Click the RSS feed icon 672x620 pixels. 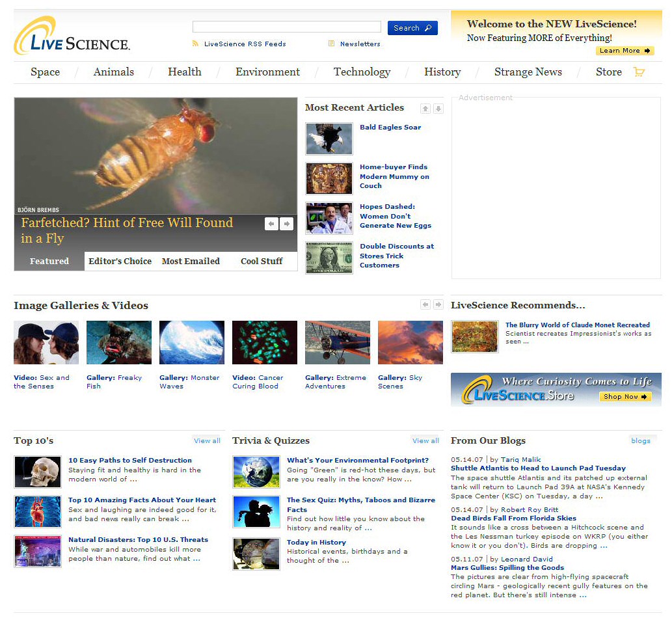pyautogui.click(x=195, y=44)
